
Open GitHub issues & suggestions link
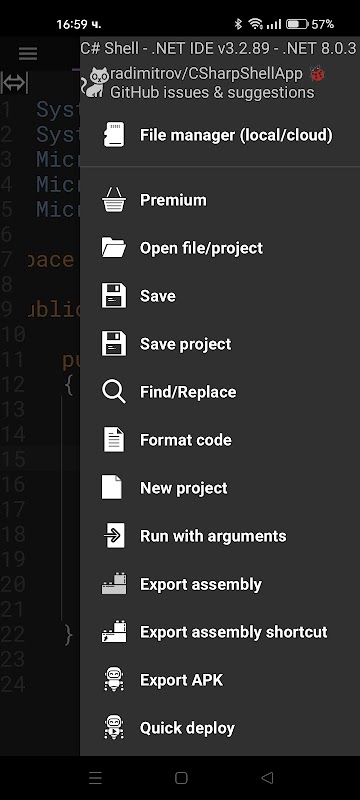[x=212, y=92]
